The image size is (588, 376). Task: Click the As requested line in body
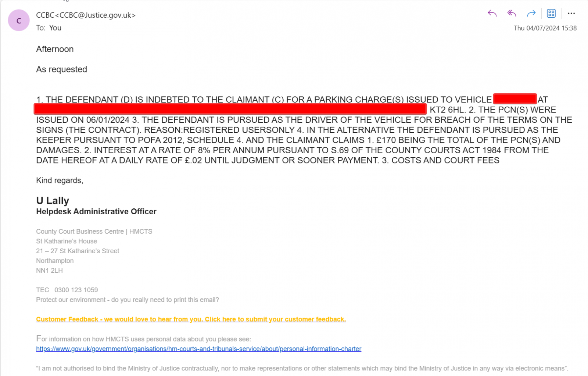(61, 69)
